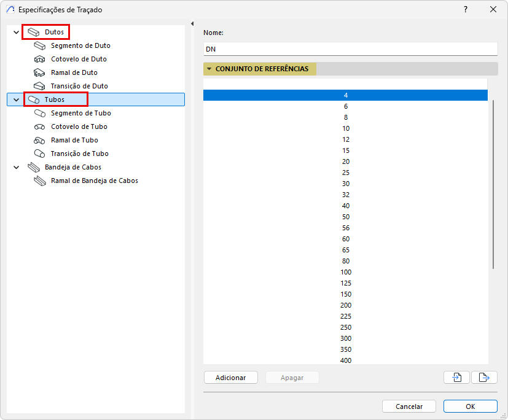Image resolution: width=508 pixels, height=420 pixels.
Task: Click the import reference set icon button
Action: coord(456,377)
